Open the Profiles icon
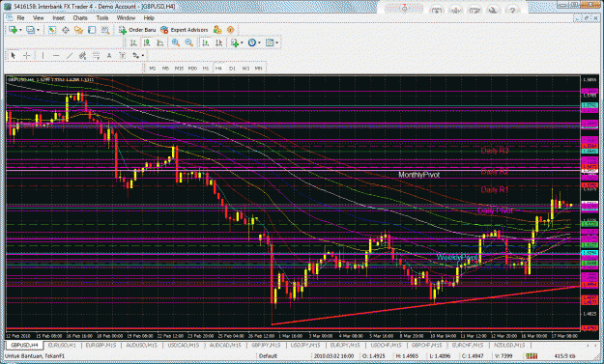Screen dimensions: 604x364 pyautogui.click(x=30, y=30)
